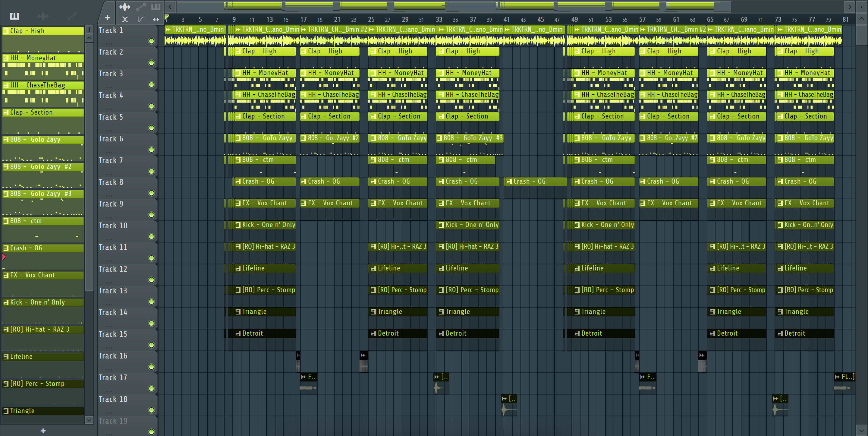Mute Track 2 with its green LED
The height and width of the screenshot is (436, 868).
[x=151, y=63]
